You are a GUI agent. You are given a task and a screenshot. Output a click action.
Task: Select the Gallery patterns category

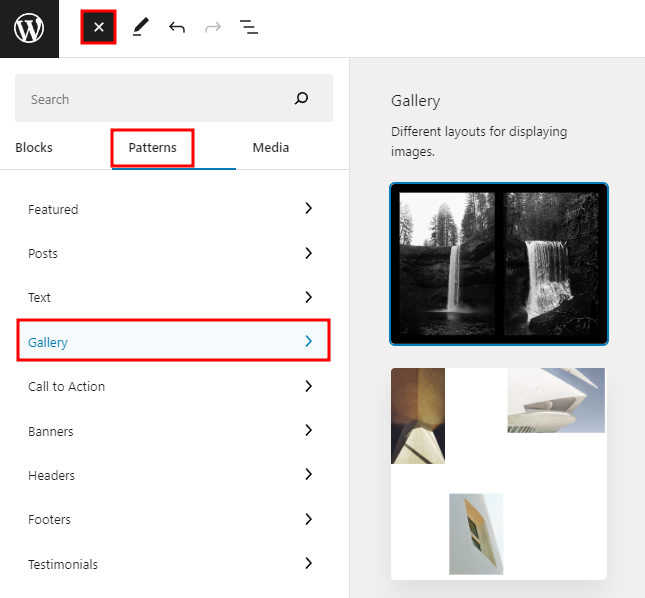point(172,342)
